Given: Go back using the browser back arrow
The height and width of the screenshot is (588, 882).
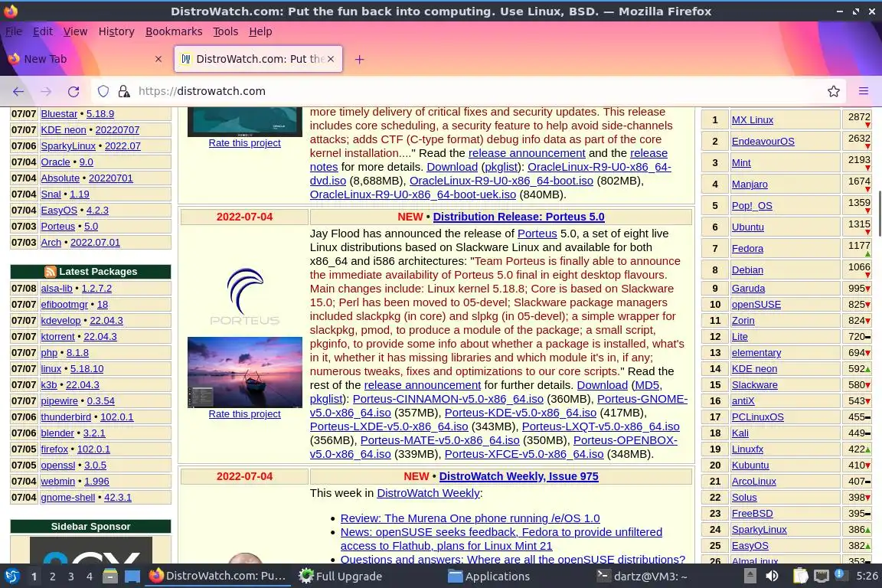Looking at the screenshot, I should click(18, 91).
